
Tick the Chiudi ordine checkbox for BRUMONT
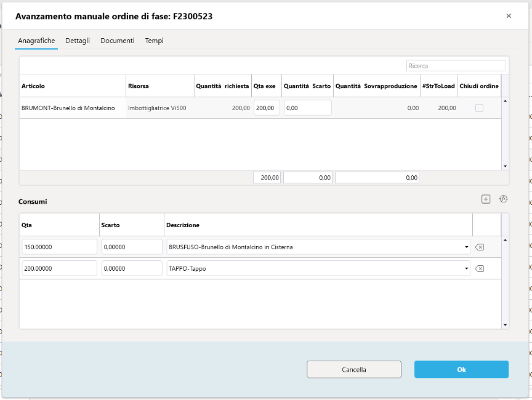coord(480,108)
